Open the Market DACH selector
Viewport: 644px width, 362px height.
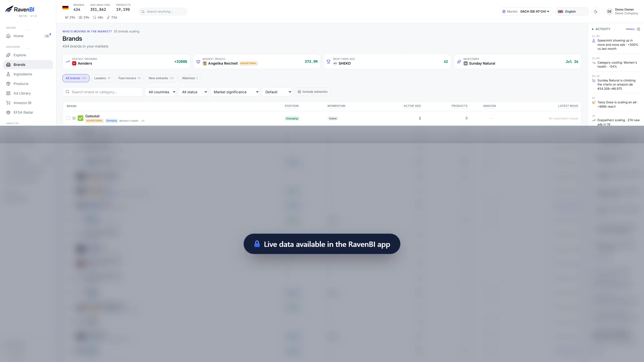click(526, 12)
